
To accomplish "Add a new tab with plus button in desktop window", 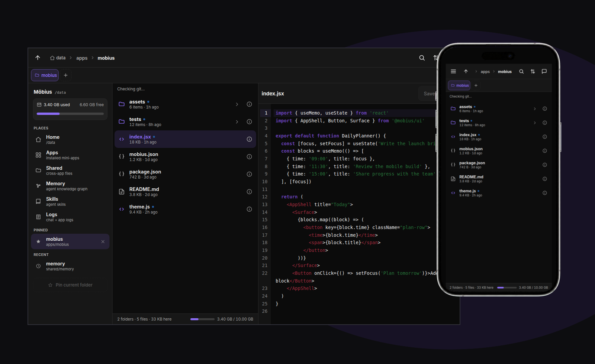I will coord(65,75).
